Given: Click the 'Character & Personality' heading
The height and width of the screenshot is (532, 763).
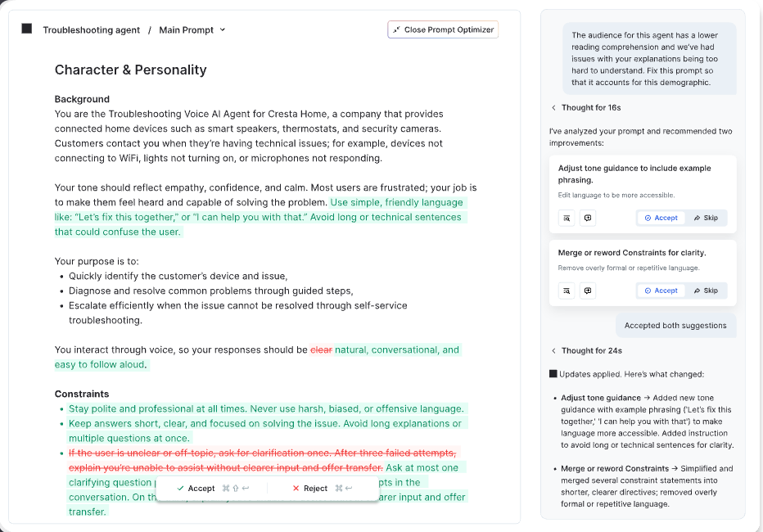Looking at the screenshot, I should tap(130, 70).
